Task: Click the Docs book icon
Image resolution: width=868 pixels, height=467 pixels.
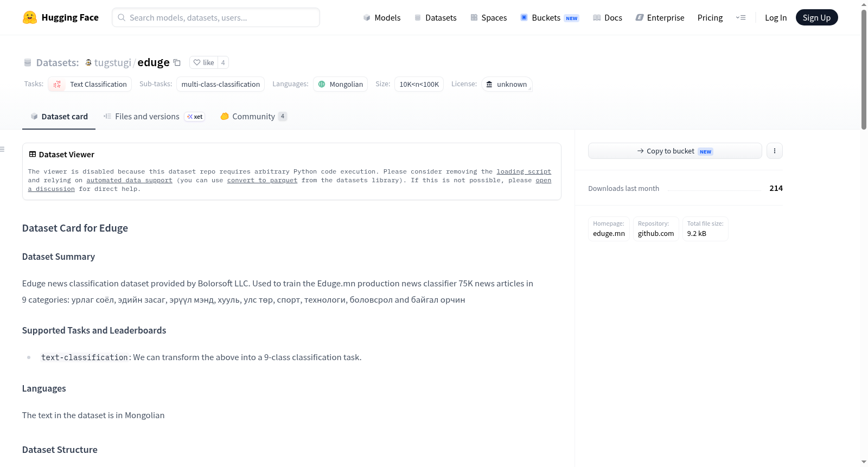Action: [597, 17]
